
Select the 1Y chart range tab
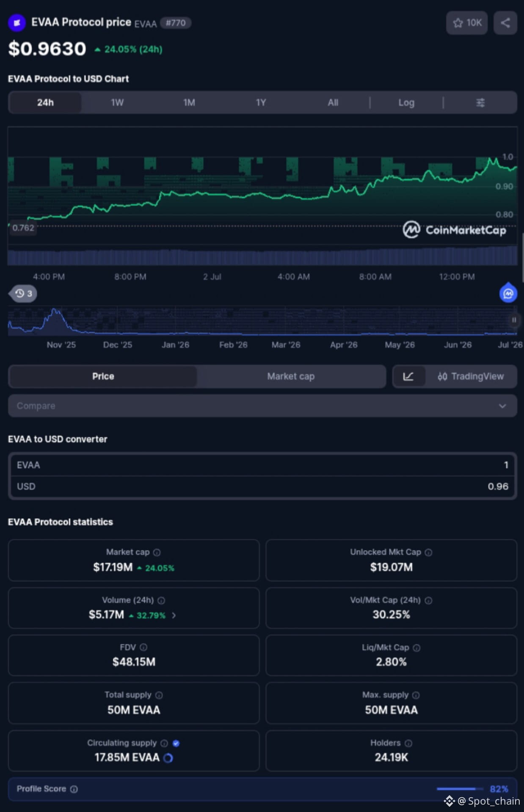point(261,103)
